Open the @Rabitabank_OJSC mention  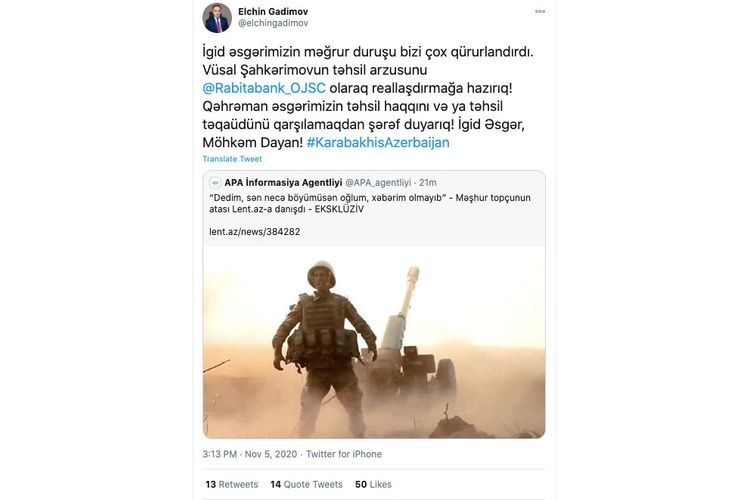point(264,88)
